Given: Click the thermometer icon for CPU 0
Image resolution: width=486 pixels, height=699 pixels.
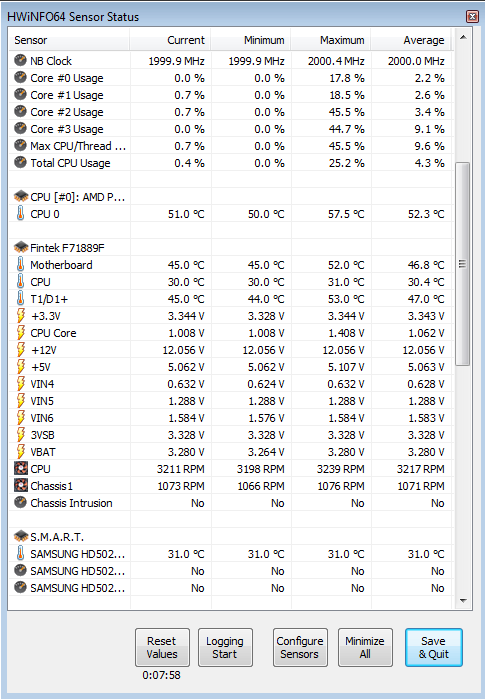Looking at the screenshot, I should [21, 214].
